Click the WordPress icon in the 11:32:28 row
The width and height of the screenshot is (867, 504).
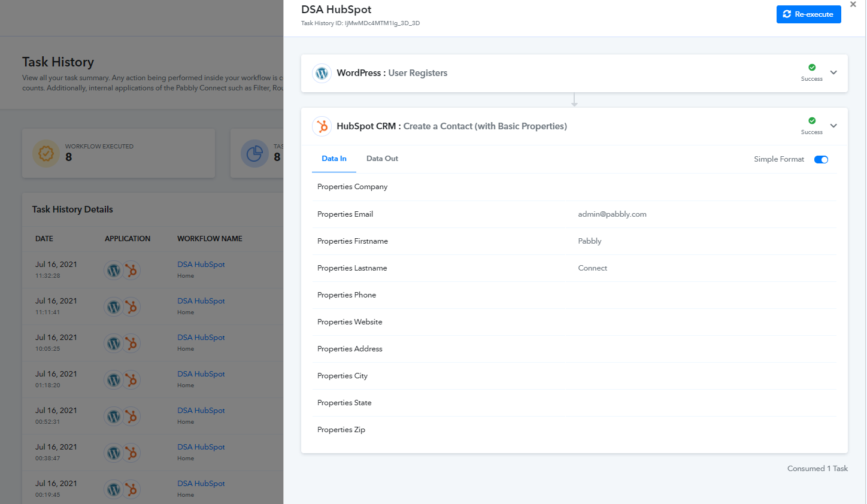coord(114,271)
